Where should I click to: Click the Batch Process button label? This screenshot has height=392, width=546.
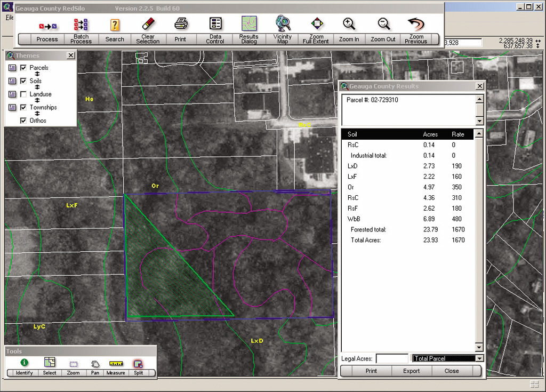click(81, 39)
